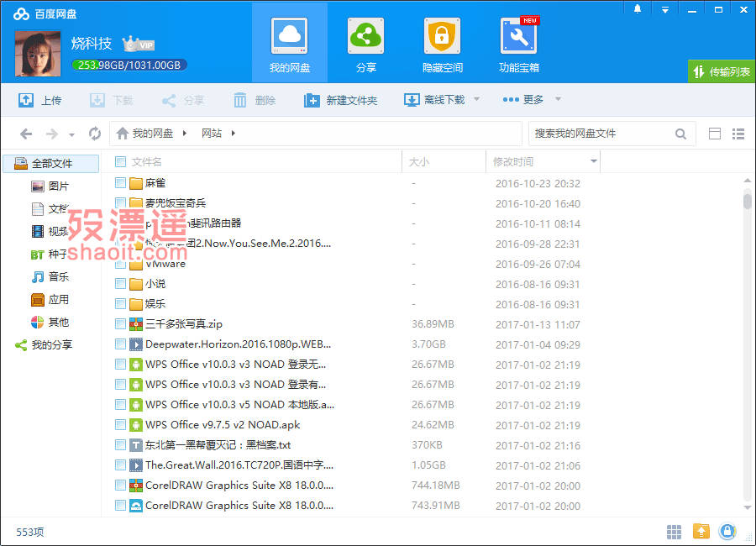Select 种子 BT category in sidebar
This screenshot has height=546, width=756.
(50, 255)
